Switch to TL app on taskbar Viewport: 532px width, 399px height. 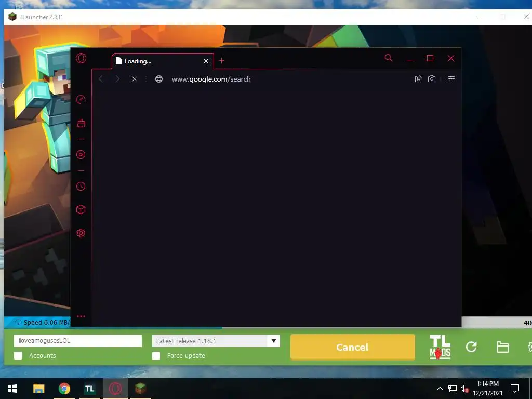pyautogui.click(x=89, y=389)
